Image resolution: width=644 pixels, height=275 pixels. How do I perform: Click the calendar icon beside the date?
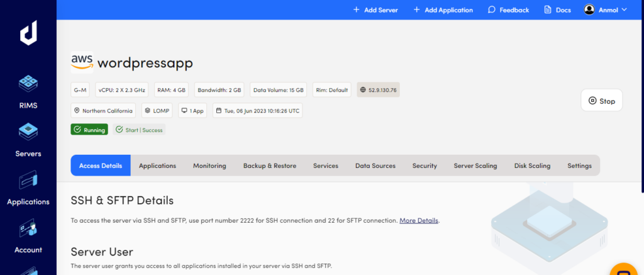[x=219, y=111]
